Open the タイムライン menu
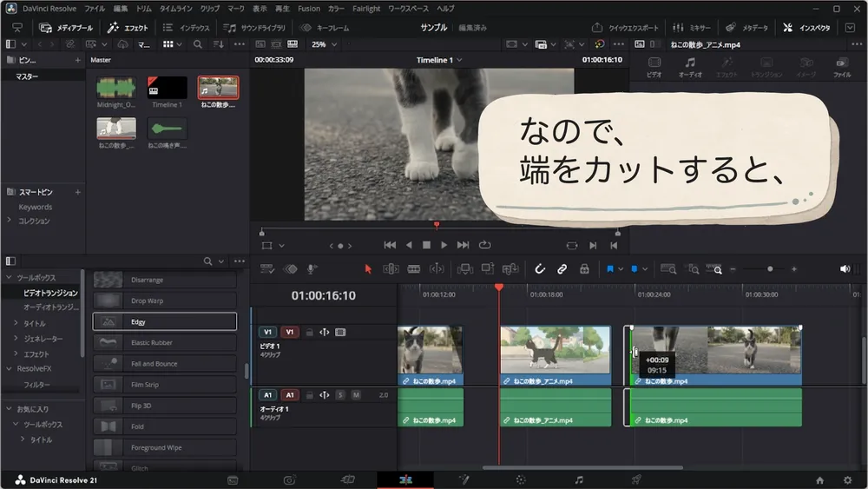Screen dimensions: 868x489 pyautogui.click(x=175, y=9)
